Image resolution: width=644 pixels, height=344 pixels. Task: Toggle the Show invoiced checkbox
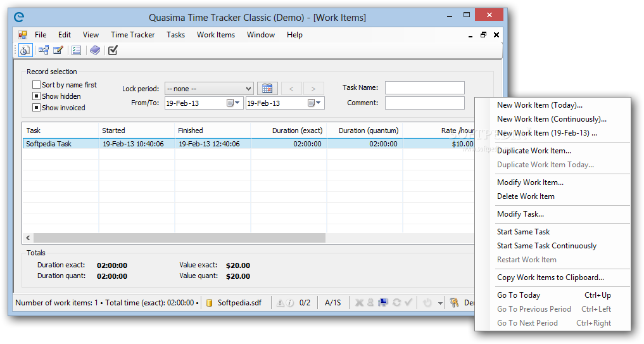[36, 108]
